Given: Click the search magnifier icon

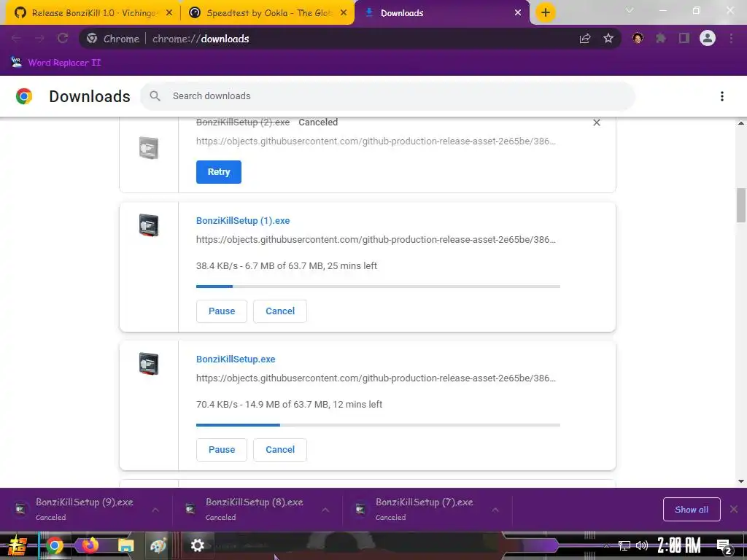Looking at the screenshot, I should click(x=155, y=96).
